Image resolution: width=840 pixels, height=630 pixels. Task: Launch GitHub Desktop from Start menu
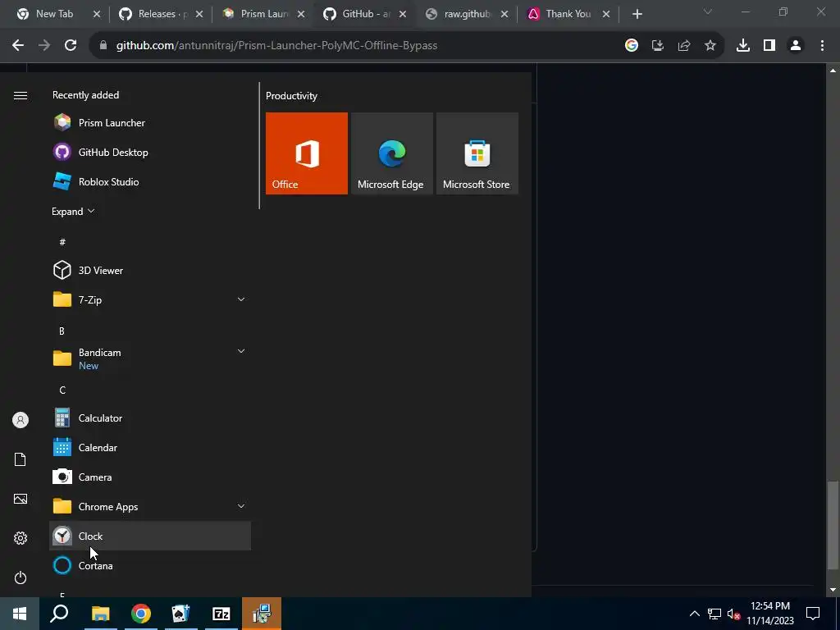pos(150,152)
